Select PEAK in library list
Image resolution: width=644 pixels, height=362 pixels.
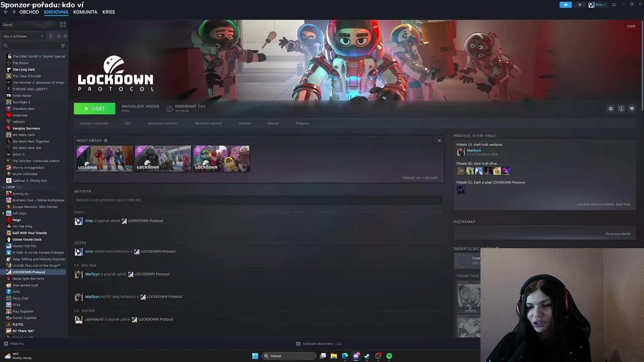pos(17,305)
